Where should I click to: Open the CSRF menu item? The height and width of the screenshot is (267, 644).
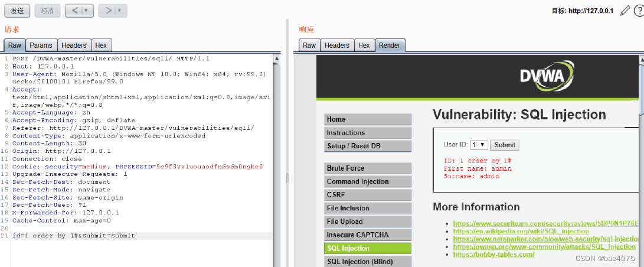(x=368, y=195)
